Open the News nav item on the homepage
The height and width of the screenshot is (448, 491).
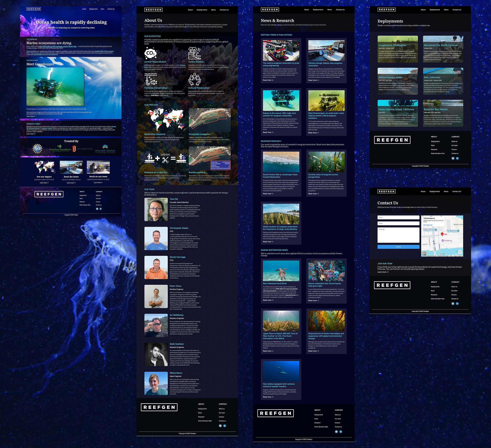[x=102, y=9]
